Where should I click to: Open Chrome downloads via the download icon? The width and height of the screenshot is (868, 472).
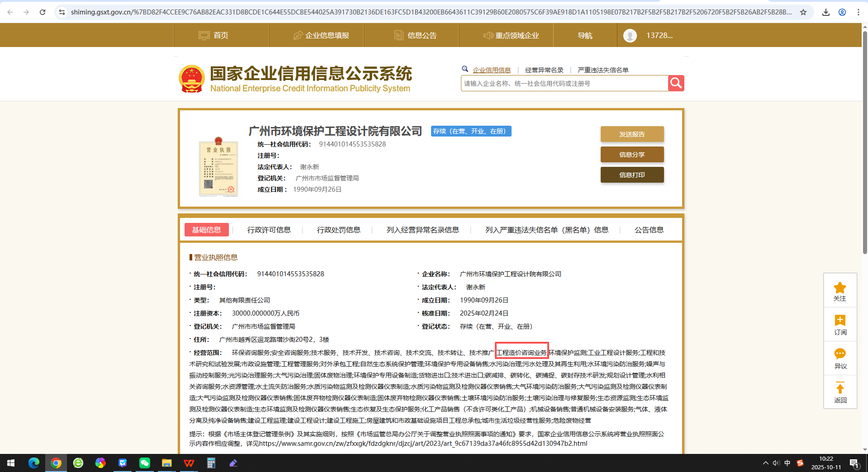point(825,12)
